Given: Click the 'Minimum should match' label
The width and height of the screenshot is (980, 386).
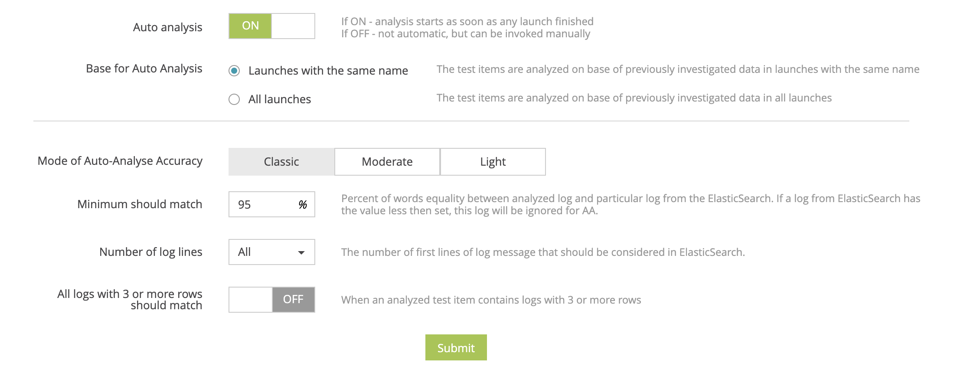Looking at the screenshot, I should [140, 204].
